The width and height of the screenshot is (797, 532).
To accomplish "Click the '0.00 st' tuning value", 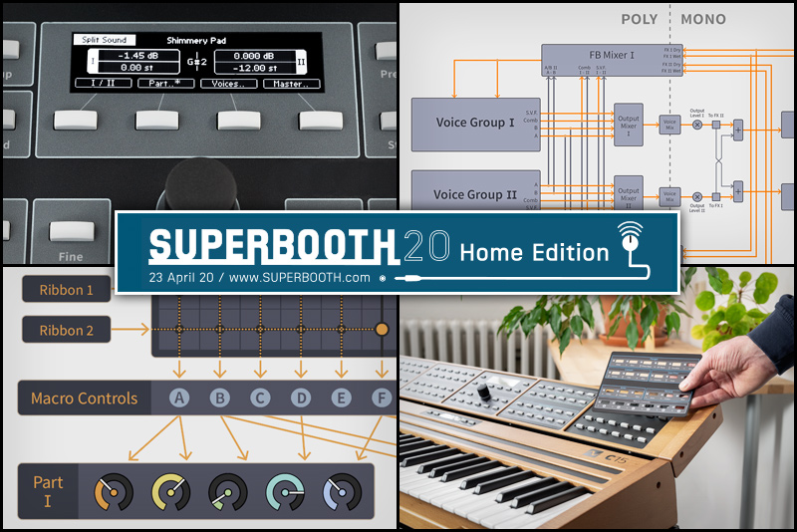I will coord(138,67).
